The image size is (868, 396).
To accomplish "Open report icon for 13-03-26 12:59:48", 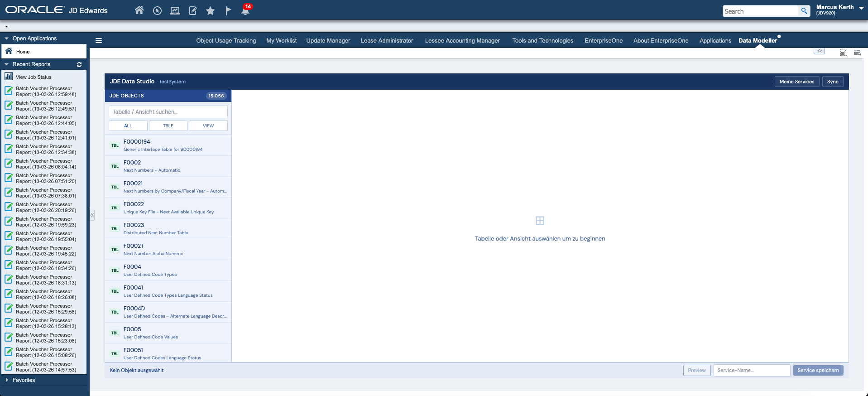I will 9,91.
